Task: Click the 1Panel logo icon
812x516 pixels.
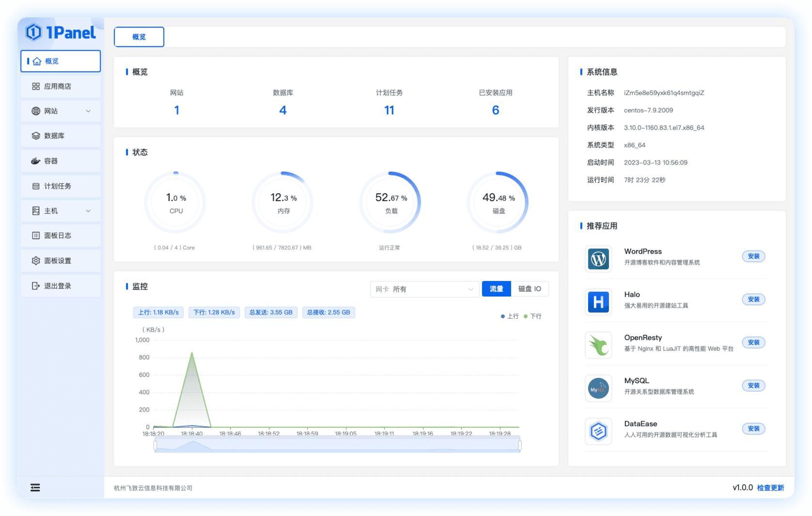Action: (34, 32)
